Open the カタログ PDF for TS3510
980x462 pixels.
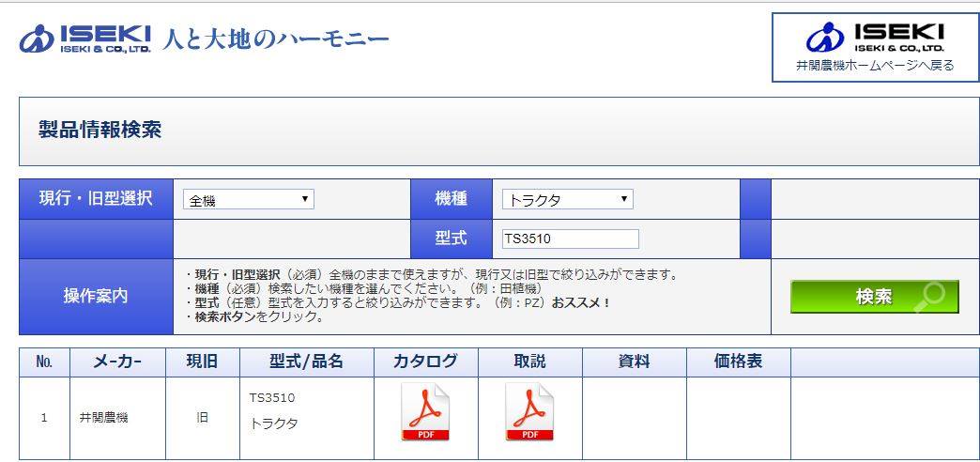[425, 412]
